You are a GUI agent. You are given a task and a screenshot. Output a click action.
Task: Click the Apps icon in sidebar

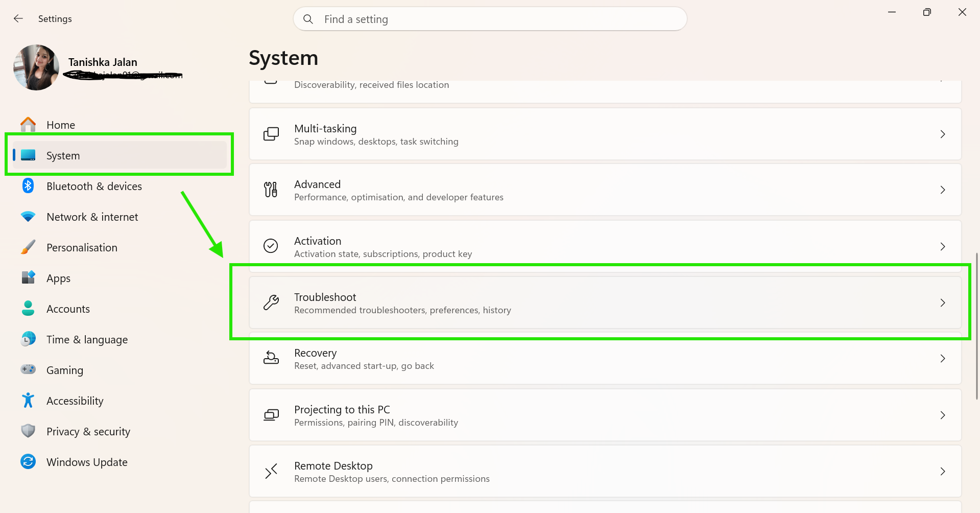tap(28, 277)
